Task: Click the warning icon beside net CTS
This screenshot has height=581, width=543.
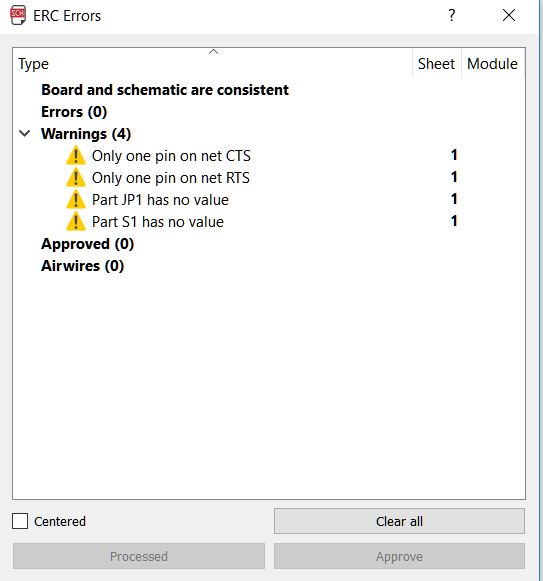Action: tap(76, 156)
